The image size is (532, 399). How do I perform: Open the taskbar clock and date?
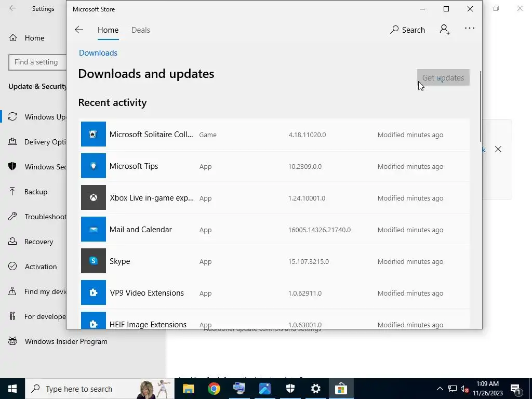(487, 389)
